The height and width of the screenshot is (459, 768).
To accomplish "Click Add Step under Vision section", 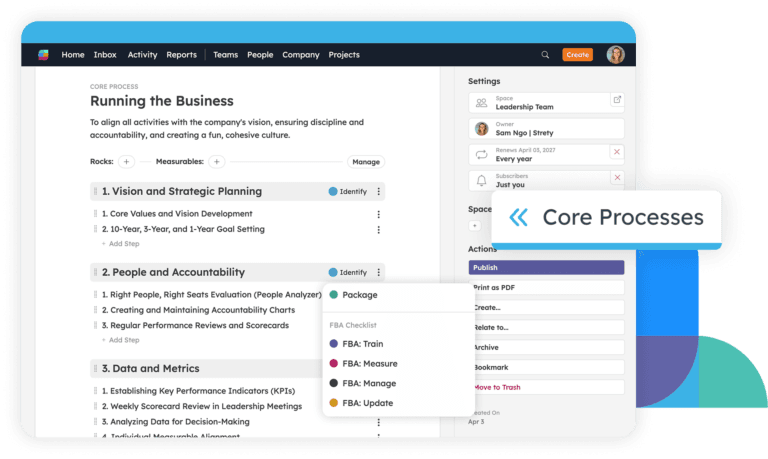I will coord(121,243).
